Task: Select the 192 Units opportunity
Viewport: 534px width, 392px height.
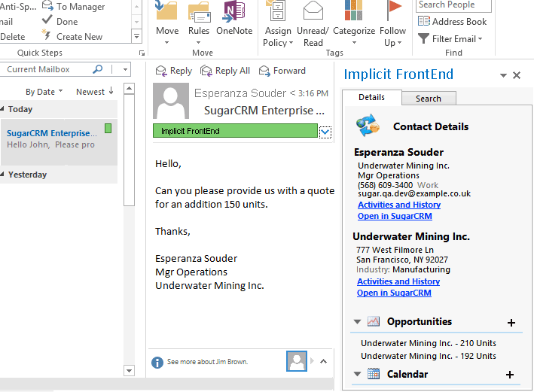Action: [429, 356]
